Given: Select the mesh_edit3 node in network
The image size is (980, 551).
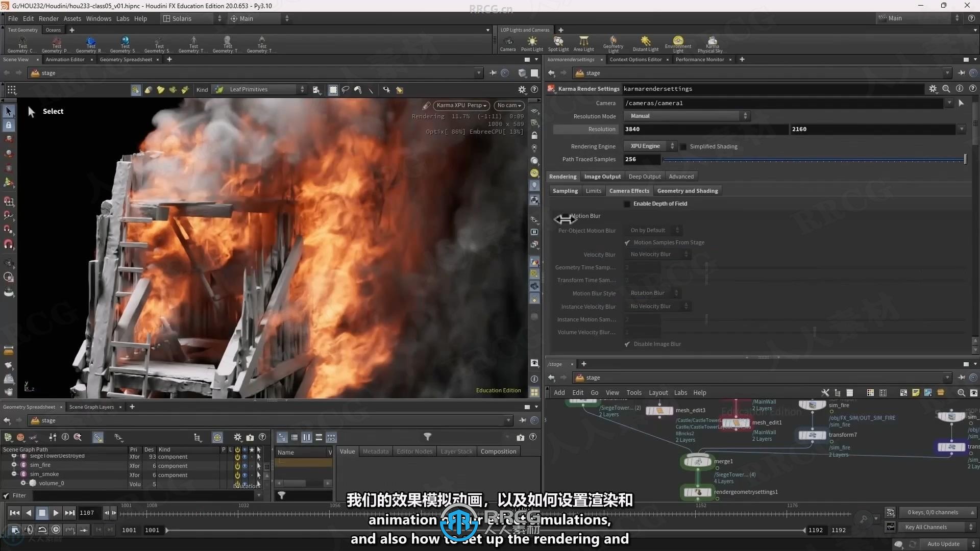Looking at the screenshot, I should click(x=659, y=411).
